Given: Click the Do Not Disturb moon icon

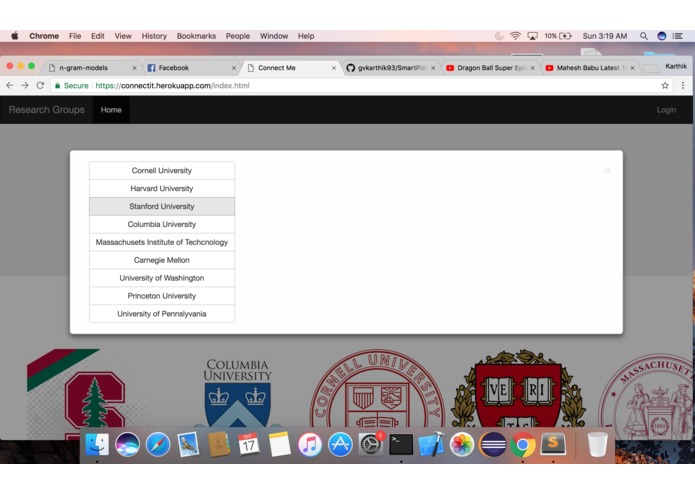Looking at the screenshot, I should (x=499, y=36).
